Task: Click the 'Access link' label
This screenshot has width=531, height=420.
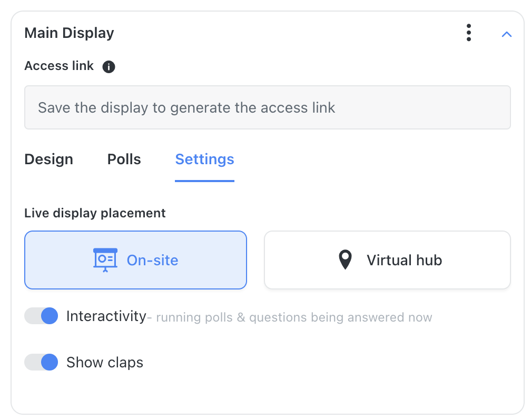Action: [x=59, y=66]
